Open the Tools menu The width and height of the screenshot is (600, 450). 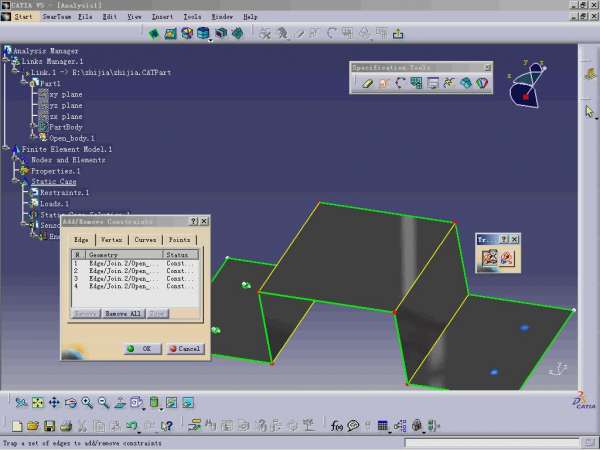point(192,17)
